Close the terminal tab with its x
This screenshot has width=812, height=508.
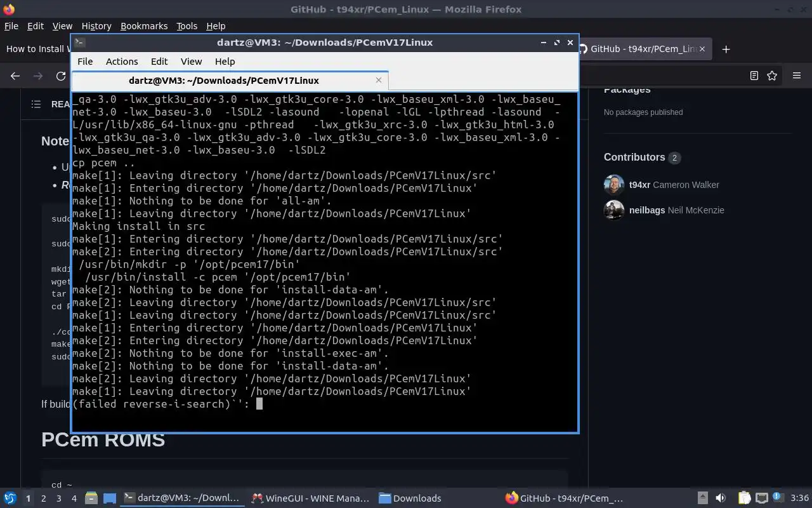point(379,80)
